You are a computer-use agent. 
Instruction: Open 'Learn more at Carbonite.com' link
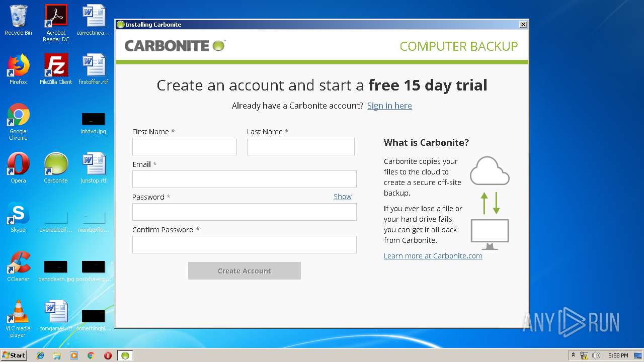coord(433,256)
